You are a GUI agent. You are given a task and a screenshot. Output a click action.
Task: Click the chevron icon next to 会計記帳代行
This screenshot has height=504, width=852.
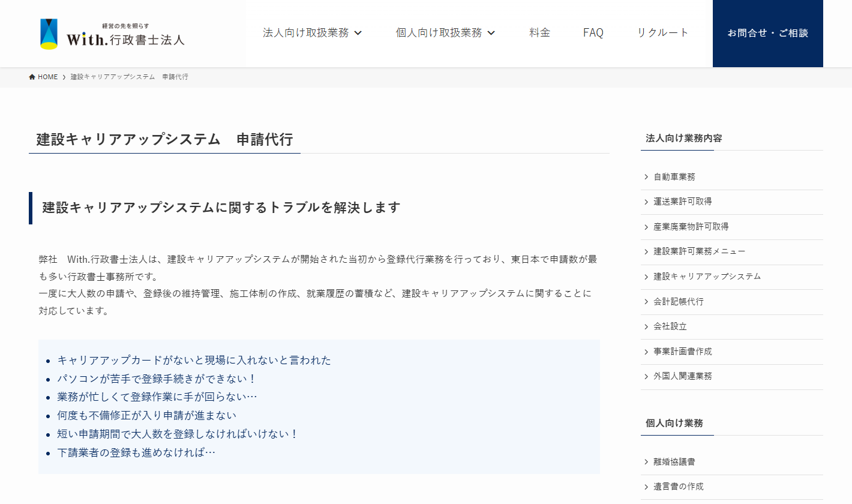[646, 301]
